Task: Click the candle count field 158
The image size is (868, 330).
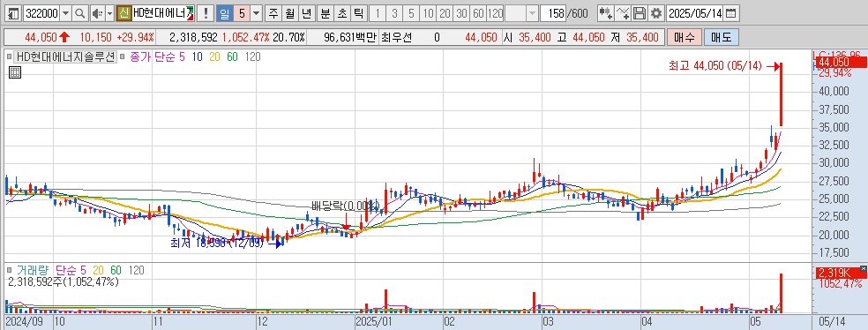Action: tap(552, 12)
